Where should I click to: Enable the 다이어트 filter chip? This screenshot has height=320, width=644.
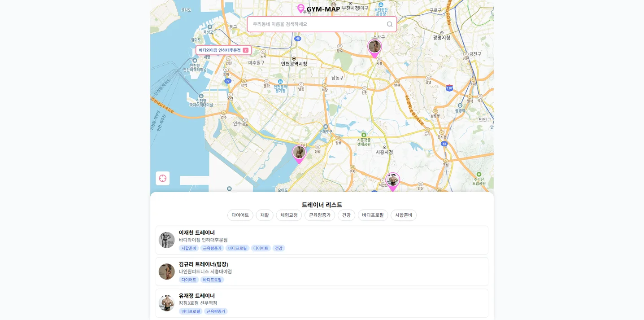240,215
